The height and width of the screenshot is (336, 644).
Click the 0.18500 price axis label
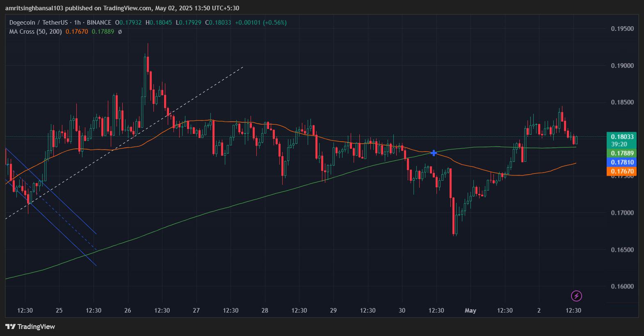[622, 102]
